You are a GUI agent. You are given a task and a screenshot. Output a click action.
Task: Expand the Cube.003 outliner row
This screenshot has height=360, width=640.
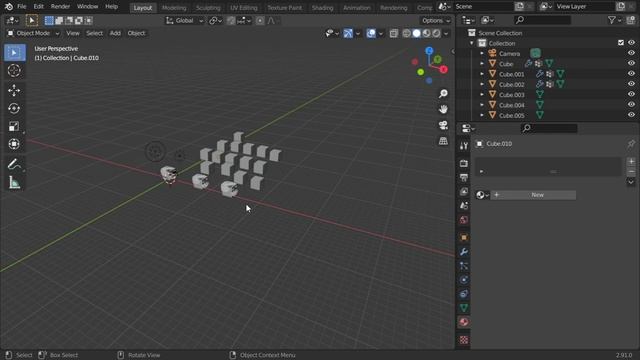(482, 95)
